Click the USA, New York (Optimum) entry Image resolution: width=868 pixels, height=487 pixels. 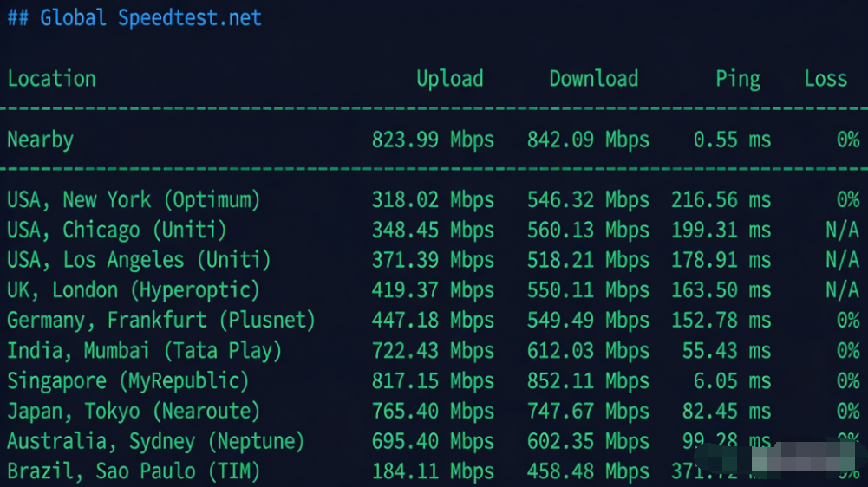[x=134, y=200]
